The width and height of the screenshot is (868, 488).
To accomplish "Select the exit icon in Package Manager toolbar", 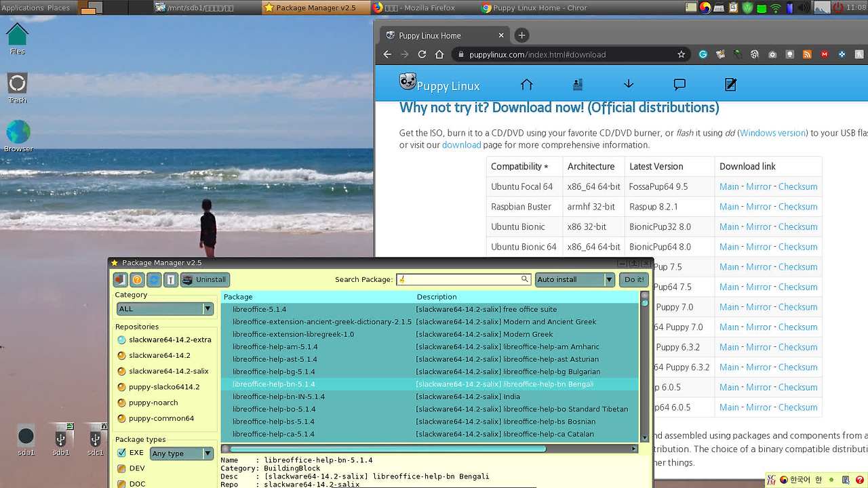I will (120, 279).
